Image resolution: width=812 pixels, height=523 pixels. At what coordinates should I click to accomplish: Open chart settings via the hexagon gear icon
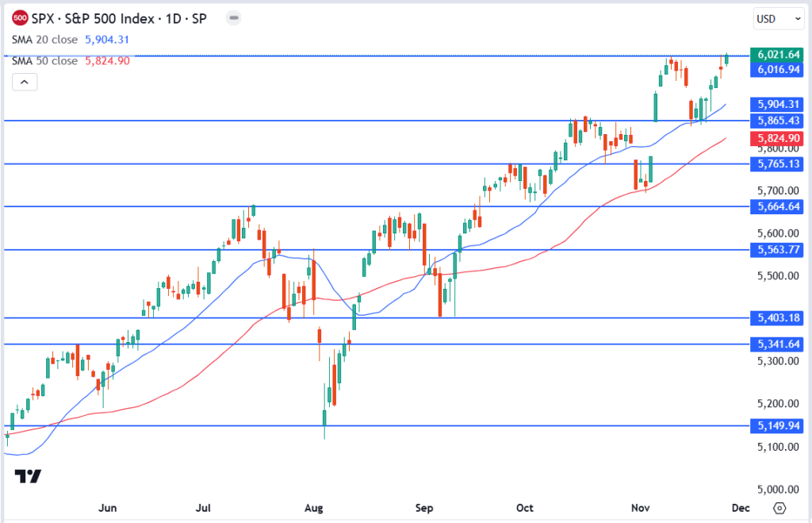pyautogui.click(x=779, y=508)
